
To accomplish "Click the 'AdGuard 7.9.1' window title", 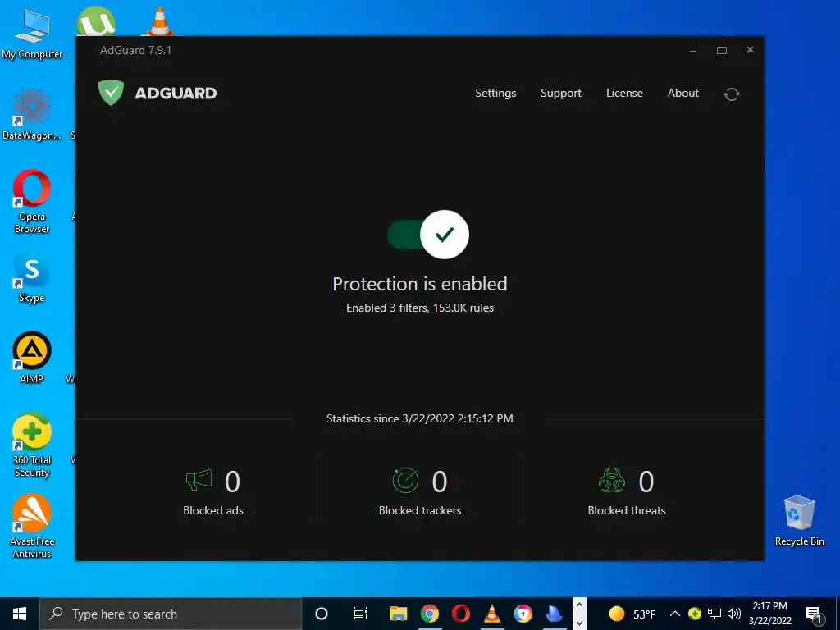I will point(135,50).
